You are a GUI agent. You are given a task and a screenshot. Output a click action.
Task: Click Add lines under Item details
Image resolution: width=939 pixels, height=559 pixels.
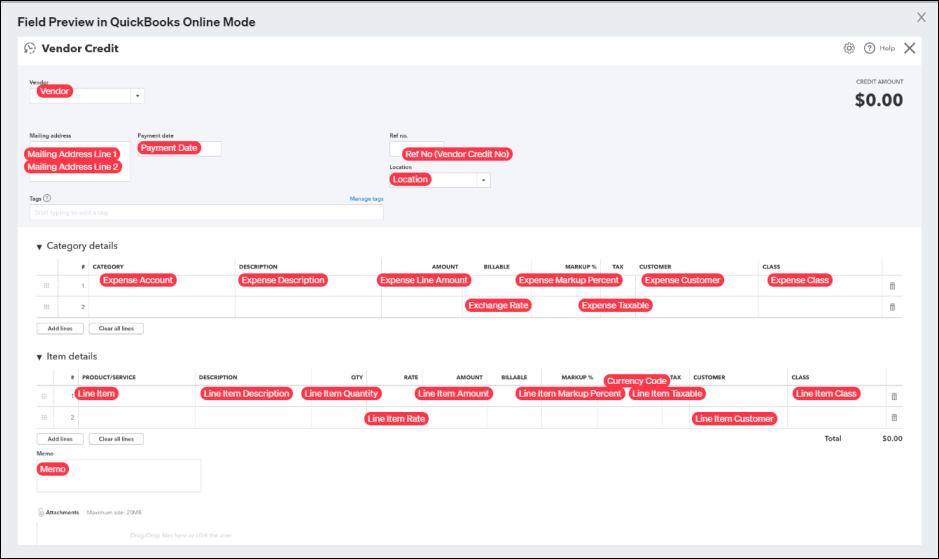60,439
